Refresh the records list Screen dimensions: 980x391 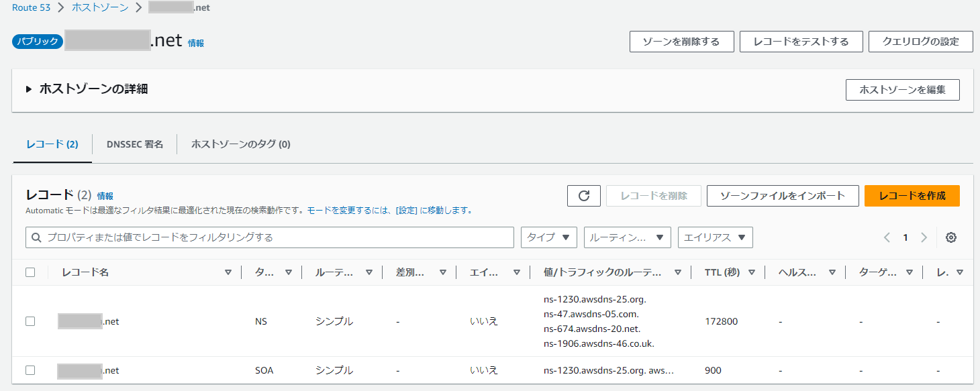(584, 196)
